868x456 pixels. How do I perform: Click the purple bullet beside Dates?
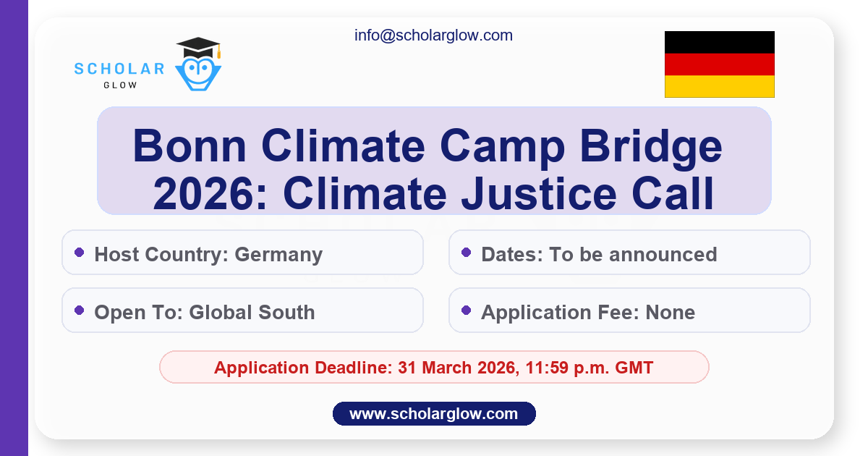coord(467,253)
